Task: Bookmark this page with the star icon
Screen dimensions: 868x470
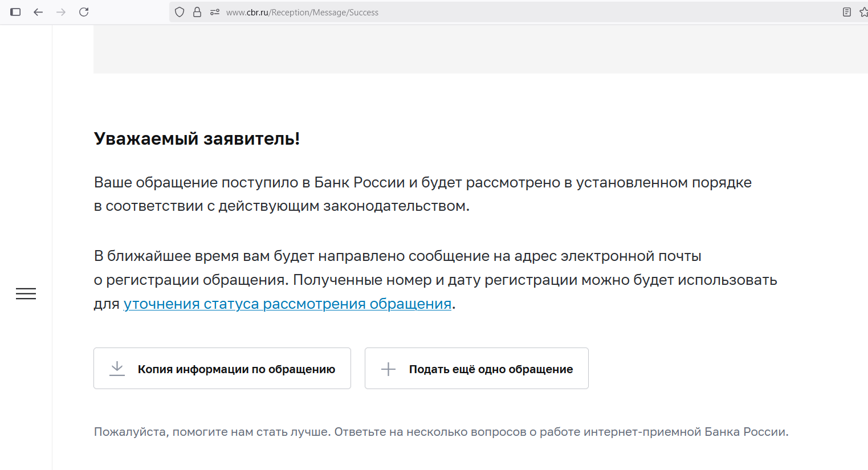Action: (863, 12)
